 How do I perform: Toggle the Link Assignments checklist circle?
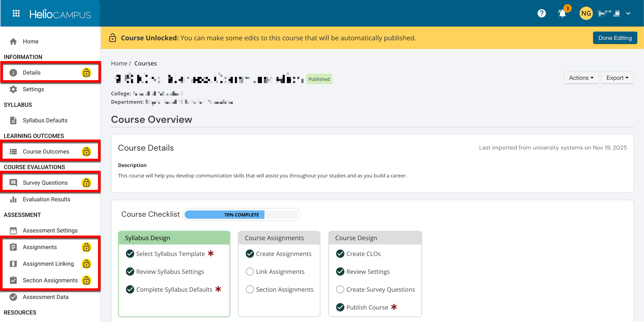tap(249, 272)
